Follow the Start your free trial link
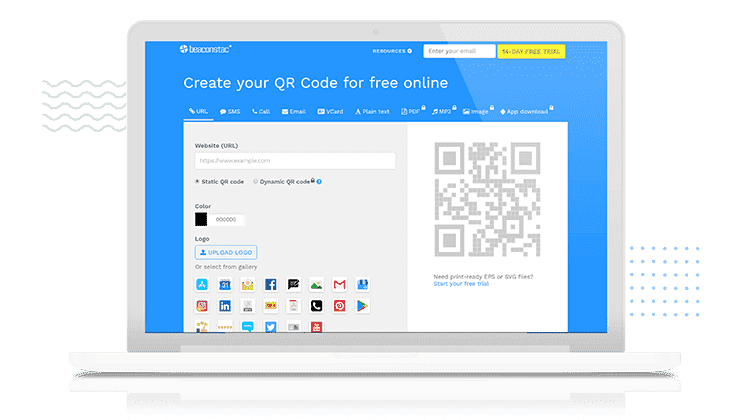 [x=461, y=284]
